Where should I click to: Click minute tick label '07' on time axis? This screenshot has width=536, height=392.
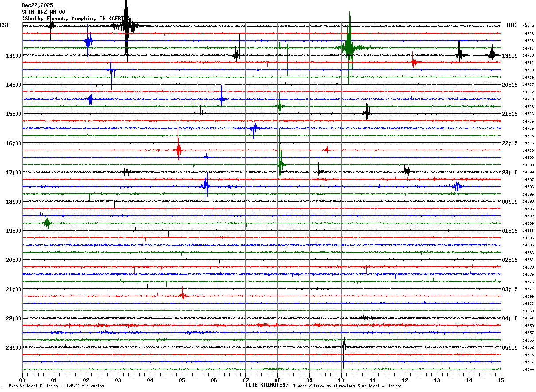coord(245,380)
